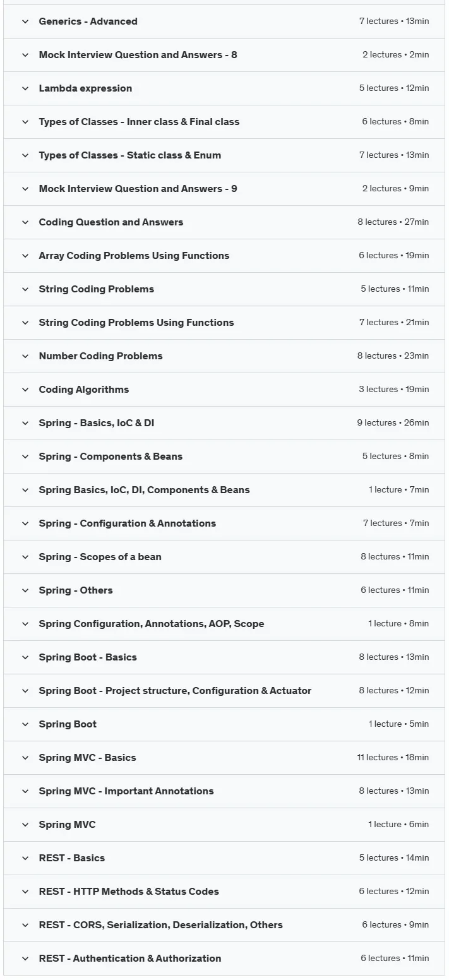Expand Lambda expression section chevron
The height and width of the screenshot is (980, 449).
[x=25, y=88]
